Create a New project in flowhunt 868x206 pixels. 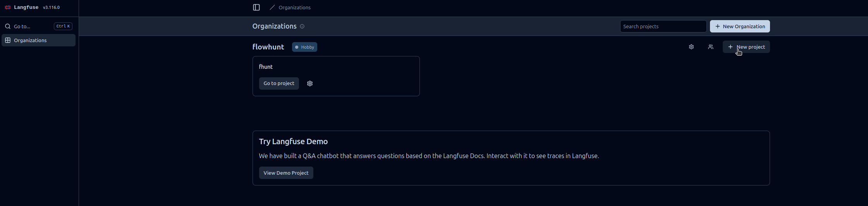click(x=746, y=47)
